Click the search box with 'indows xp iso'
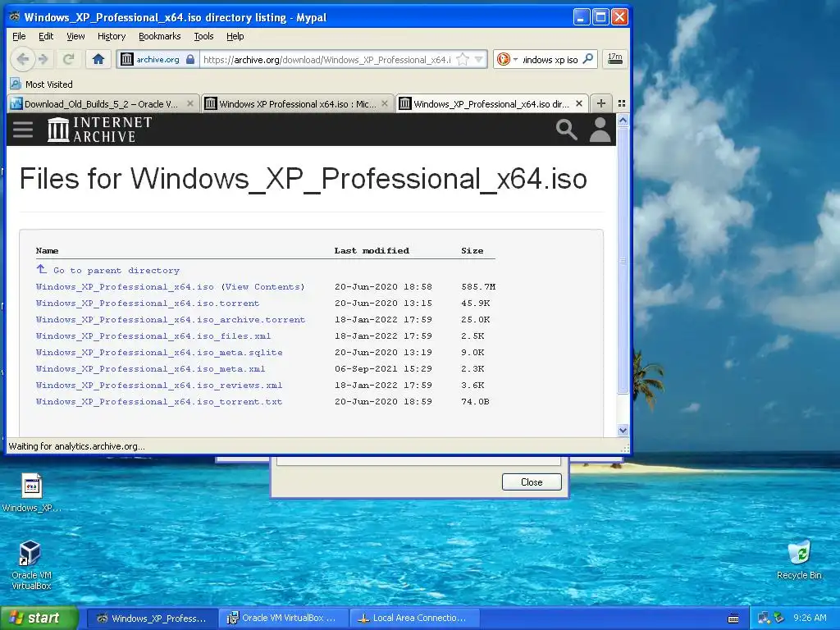This screenshot has height=630, width=840. [550, 59]
